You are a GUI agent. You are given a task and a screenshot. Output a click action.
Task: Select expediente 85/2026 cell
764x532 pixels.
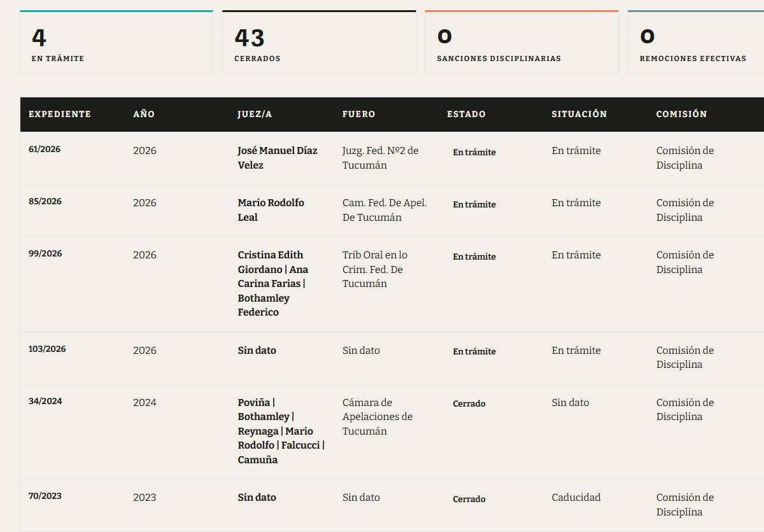(45, 202)
